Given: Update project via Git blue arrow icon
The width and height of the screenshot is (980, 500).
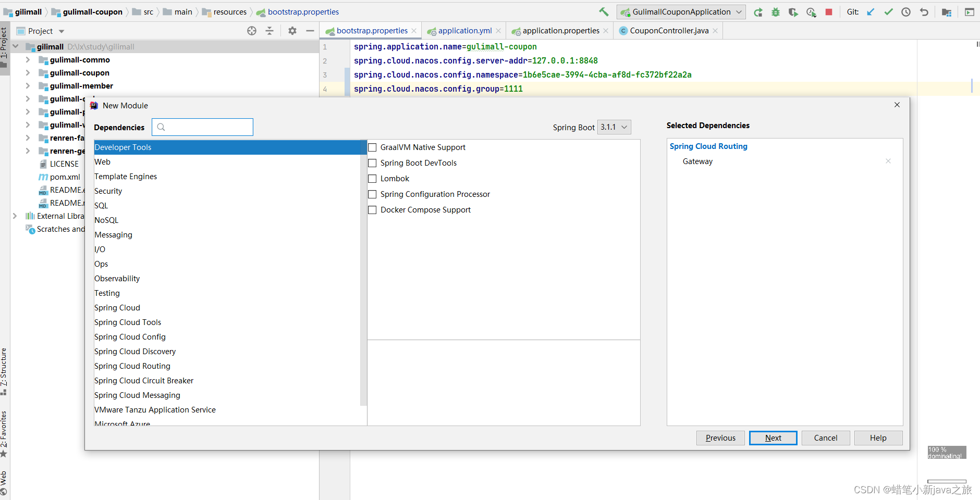Looking at the screenshot, I should (x=871, y=12).
